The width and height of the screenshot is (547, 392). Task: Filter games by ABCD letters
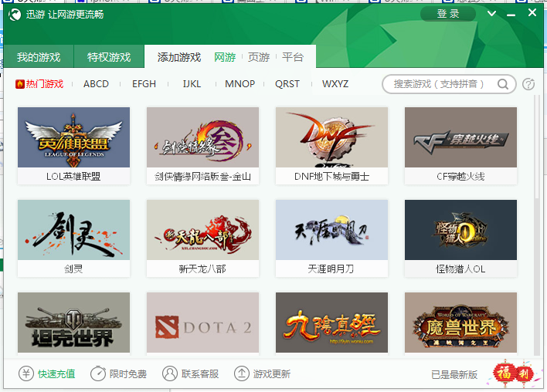pyautogui.click(x=97, y=84)
